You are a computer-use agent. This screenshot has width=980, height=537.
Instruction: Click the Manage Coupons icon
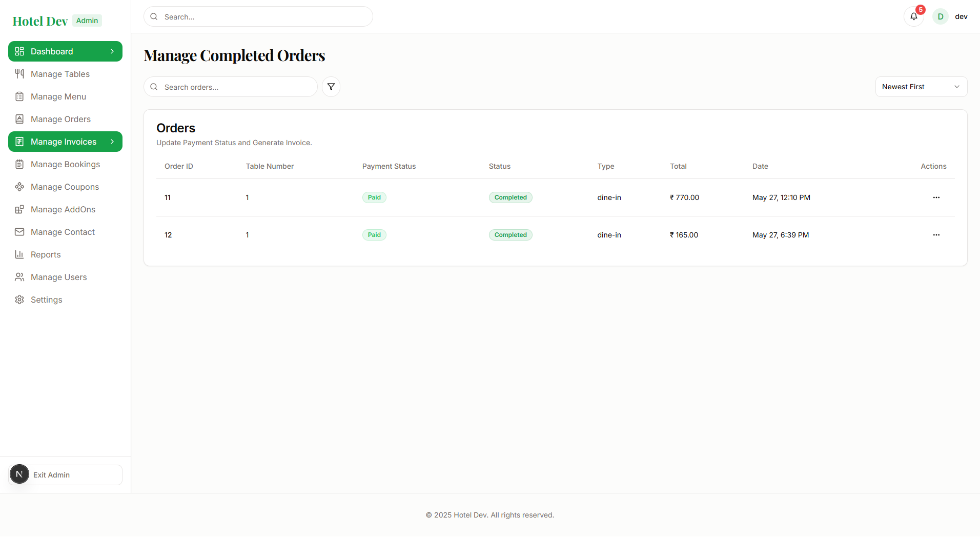click(x=19, y=187)
